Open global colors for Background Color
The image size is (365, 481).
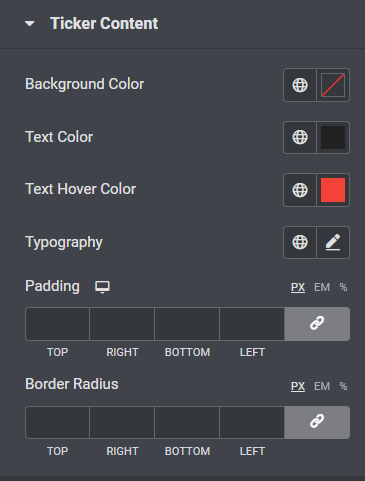pyautogui.click(x=300, y=85)
